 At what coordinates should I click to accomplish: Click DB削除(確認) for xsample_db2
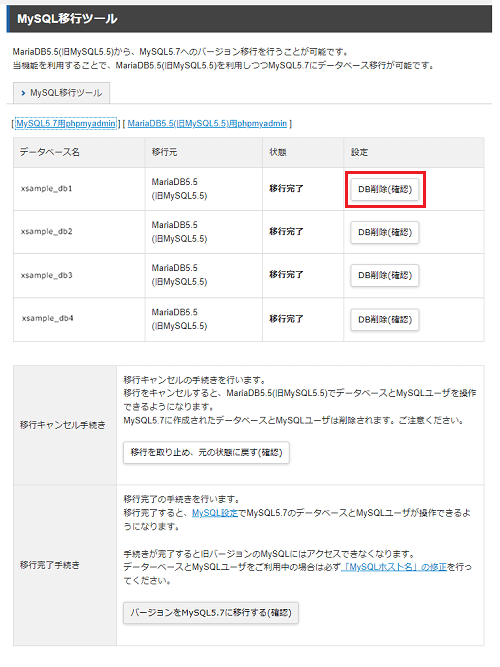[385, 232]
